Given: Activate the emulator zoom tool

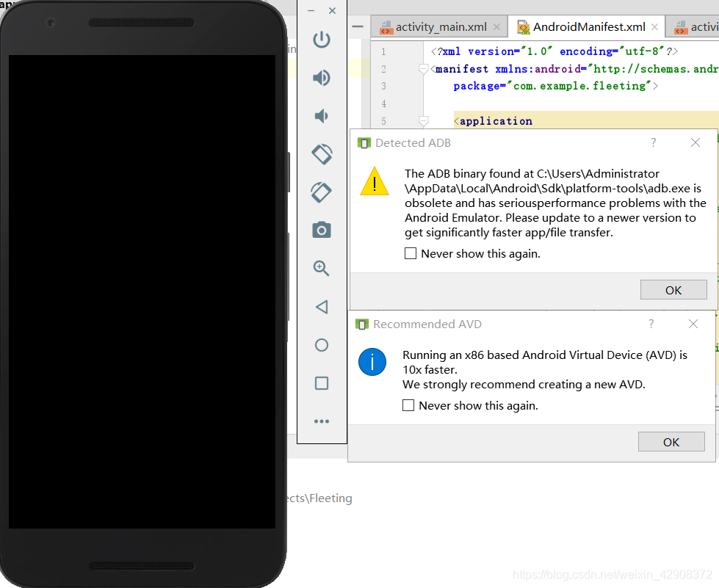Looking at the screenshot, I should point(321,268).
